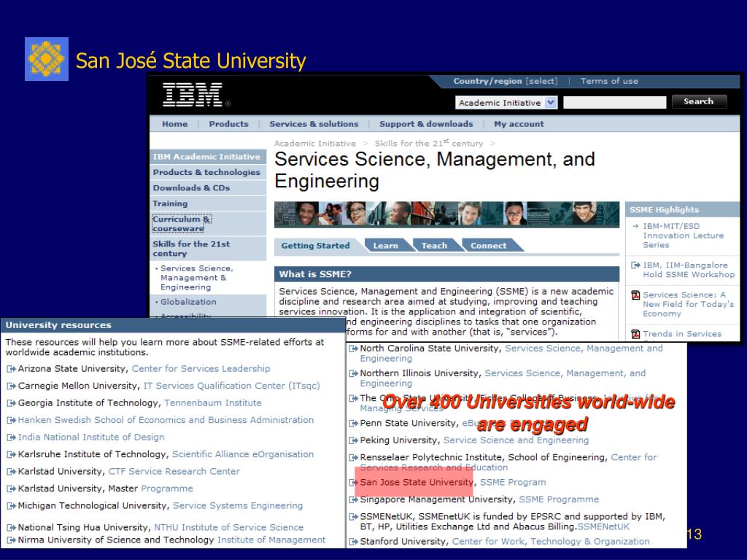Switch to the Connect tab

pyautogui.click(x=489, y=246)
